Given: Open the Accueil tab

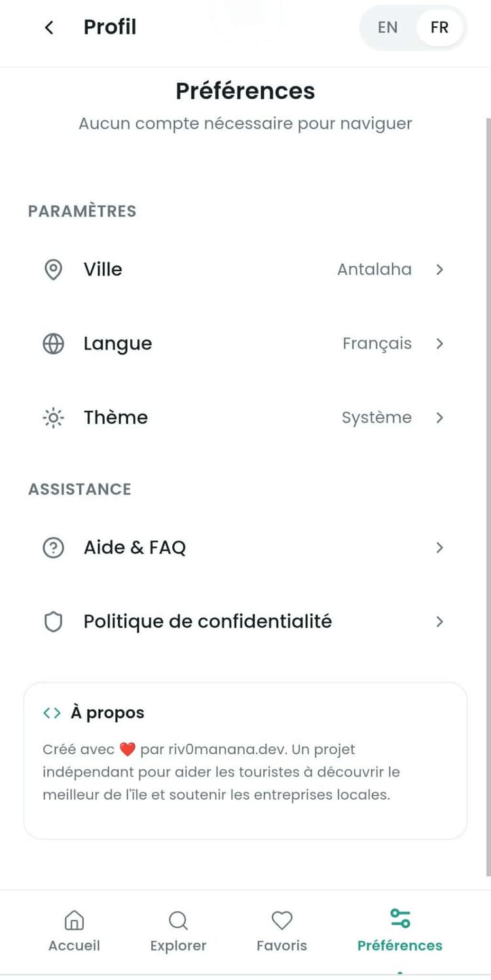Looking at the screenshot, I should click(x=74, y=932).
